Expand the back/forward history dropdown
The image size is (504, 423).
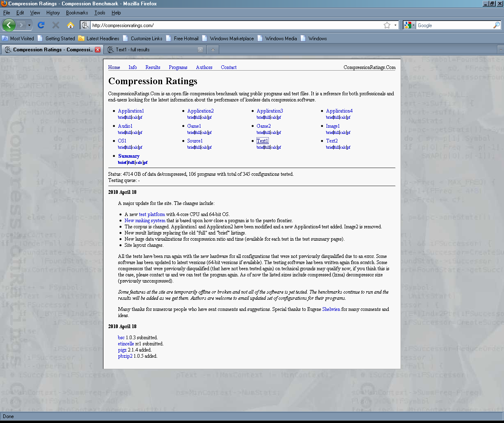(x=30, y=25)
